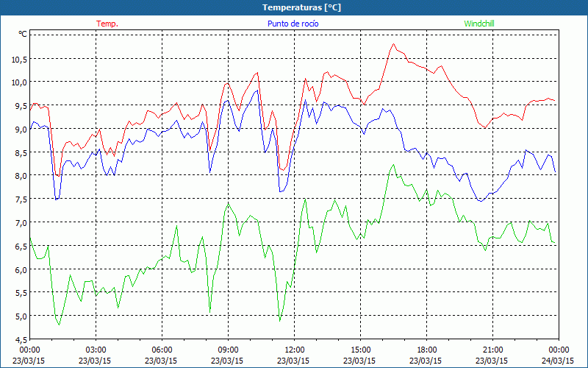Click the 6,5 y-axis value

(21, 247)
